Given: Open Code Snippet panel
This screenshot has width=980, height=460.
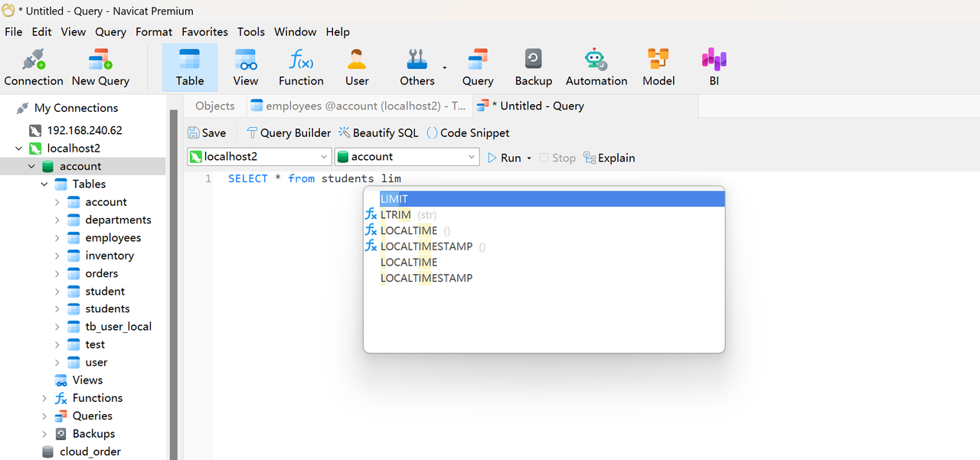Looking at the screenshot, I should (467, 132).
